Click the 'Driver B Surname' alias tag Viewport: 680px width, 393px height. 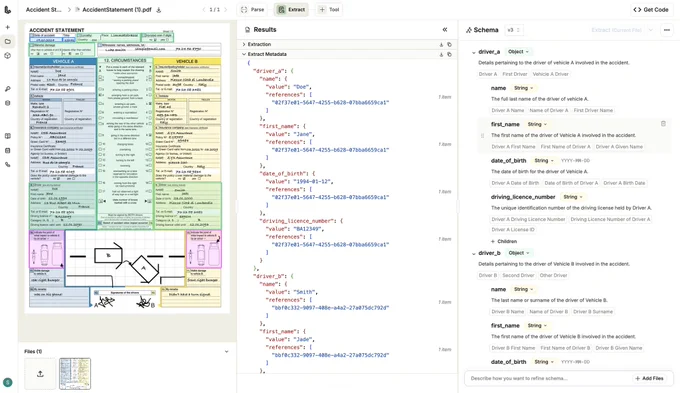point(593,312)
